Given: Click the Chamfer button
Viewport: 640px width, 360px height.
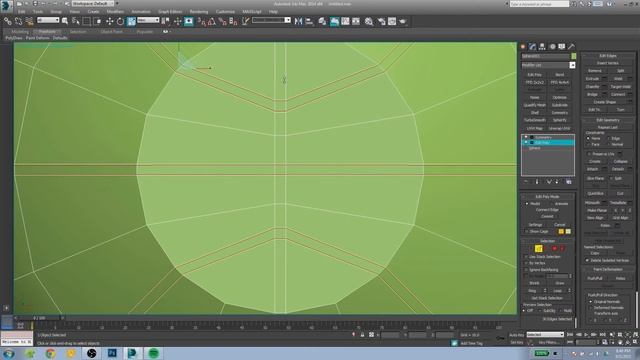Looking at the screenshot, I should coord(593,87).
